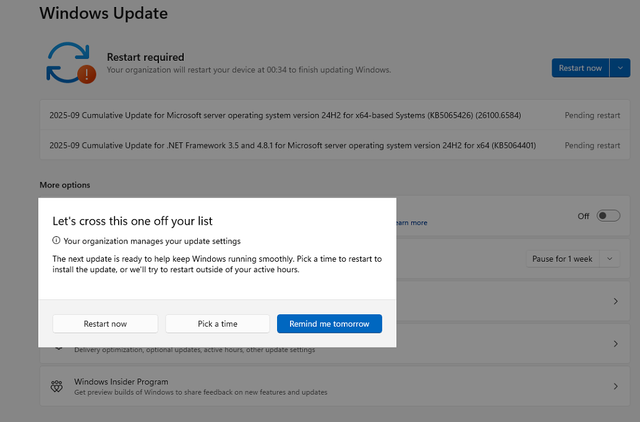Click the More options heading
Screen dimensions: 640x422
pos(65,185)
